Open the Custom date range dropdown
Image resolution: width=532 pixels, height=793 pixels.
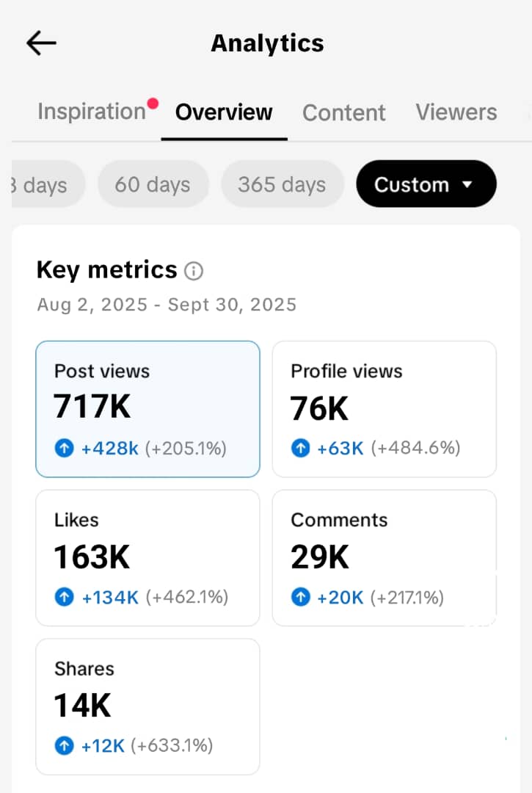click(x=426, y=184)
